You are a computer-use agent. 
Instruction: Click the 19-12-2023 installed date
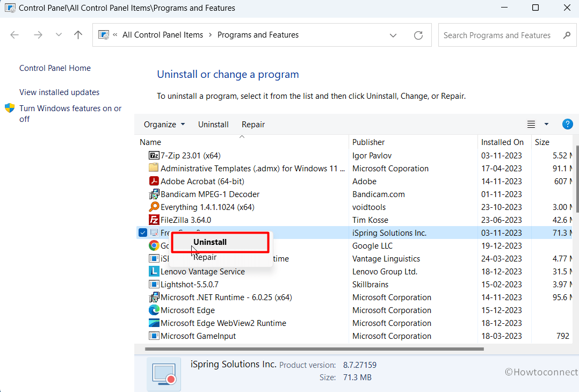[501, 245]
